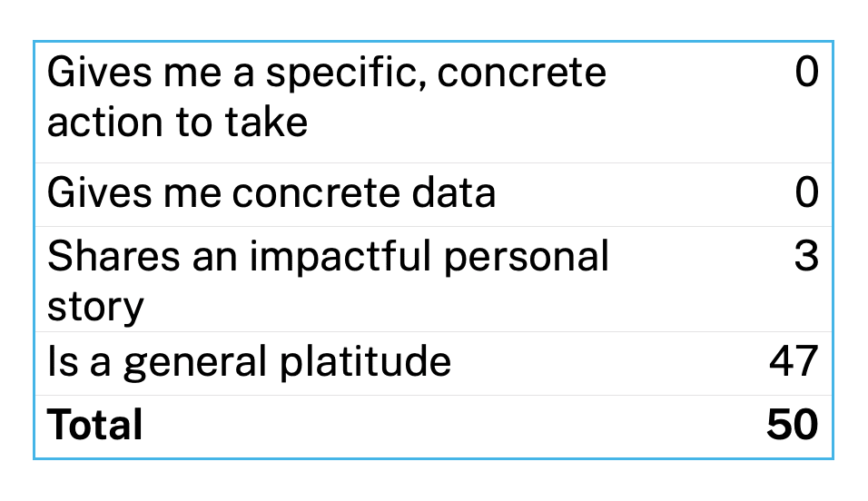The width and height of the screenshot is (868, 501).
Task: Click the bold total value 50
Action: [x=793, y=425]
